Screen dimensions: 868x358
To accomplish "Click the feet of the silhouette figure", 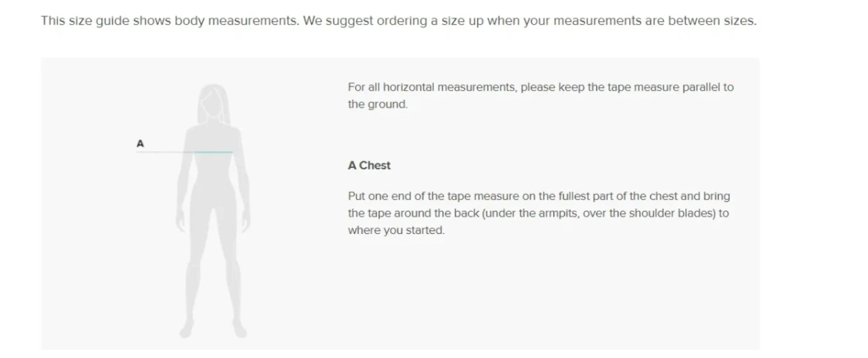I will point(214,331).
